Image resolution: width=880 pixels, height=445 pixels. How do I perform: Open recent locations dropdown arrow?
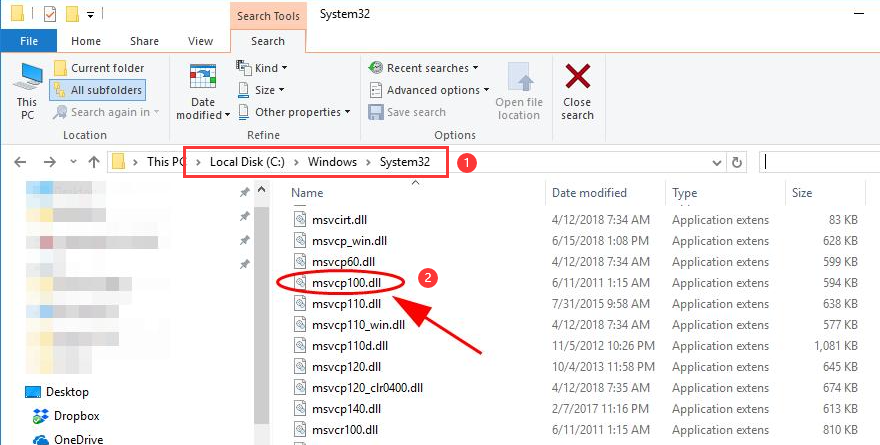tap(73, 162)
